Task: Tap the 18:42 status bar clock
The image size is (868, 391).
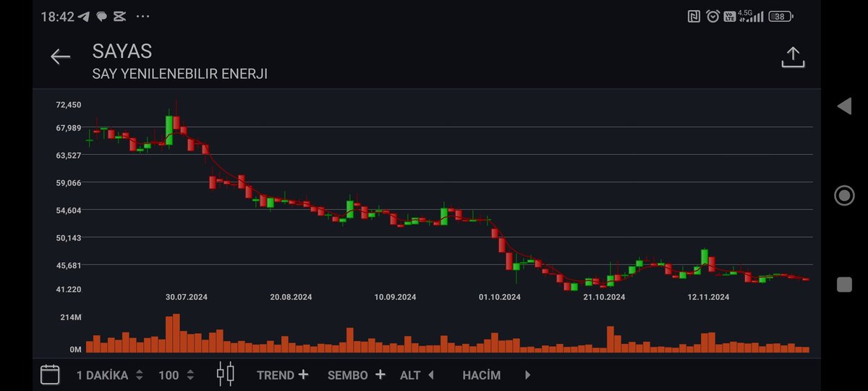Action: click(57, 16)
